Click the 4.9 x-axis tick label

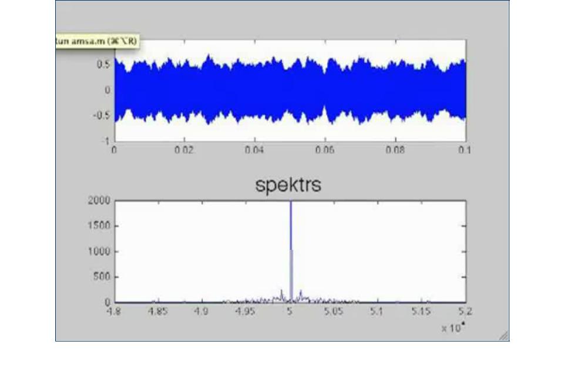(x=201, y=311)
